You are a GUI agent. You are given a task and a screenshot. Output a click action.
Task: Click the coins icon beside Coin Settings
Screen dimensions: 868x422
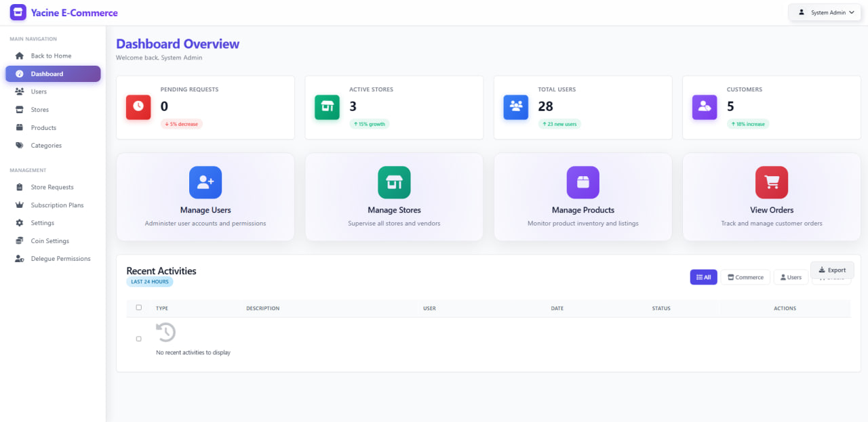[x=19, y=241]
